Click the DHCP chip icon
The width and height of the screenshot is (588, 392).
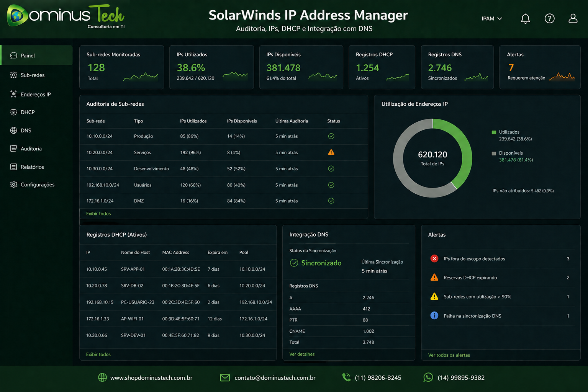[x=13, y=112]
